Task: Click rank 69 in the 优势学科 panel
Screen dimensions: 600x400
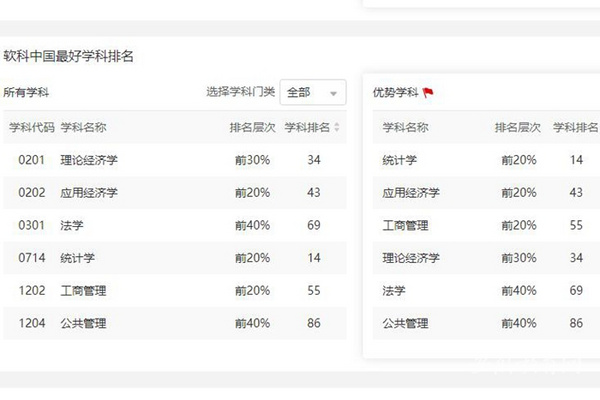Action: 576,291
